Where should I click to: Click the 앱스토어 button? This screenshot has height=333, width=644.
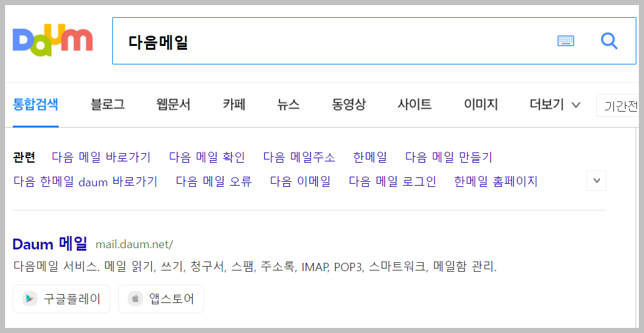pos(161,299)
